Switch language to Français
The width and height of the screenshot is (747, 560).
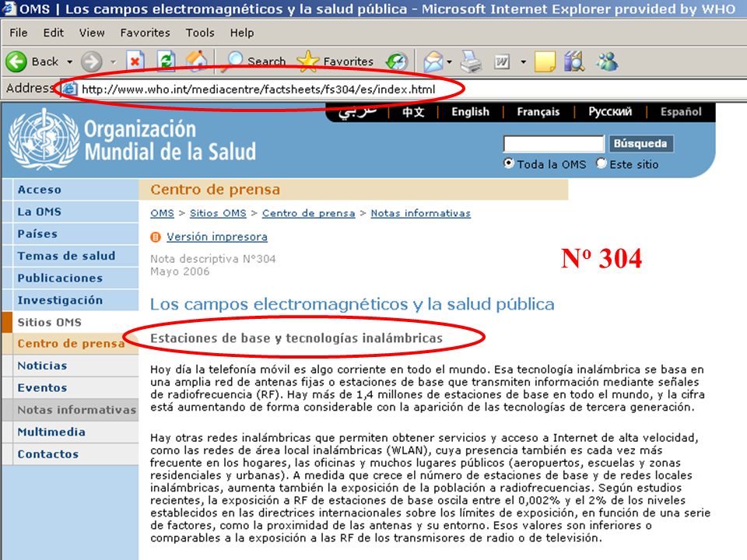coord(538,111)
